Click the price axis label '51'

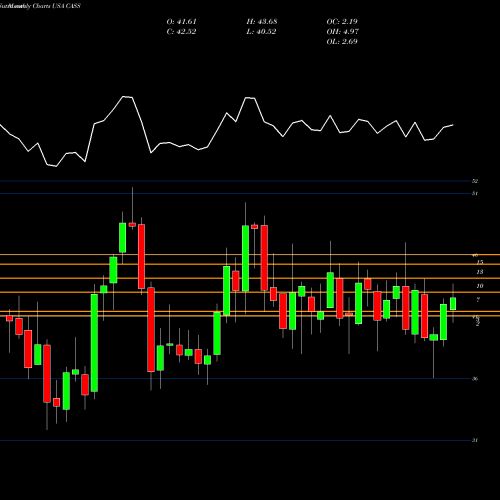click(475, 193)
